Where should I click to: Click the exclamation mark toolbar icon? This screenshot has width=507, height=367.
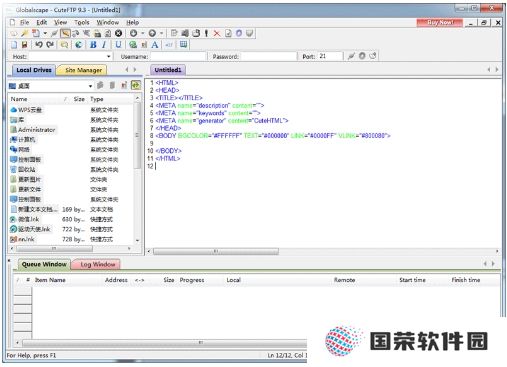(206, 33)
